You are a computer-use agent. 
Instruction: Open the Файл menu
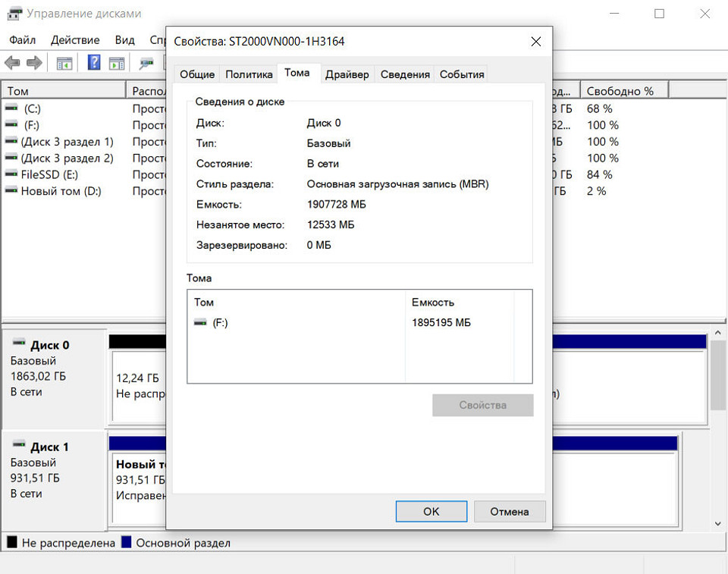click(23, 40)
